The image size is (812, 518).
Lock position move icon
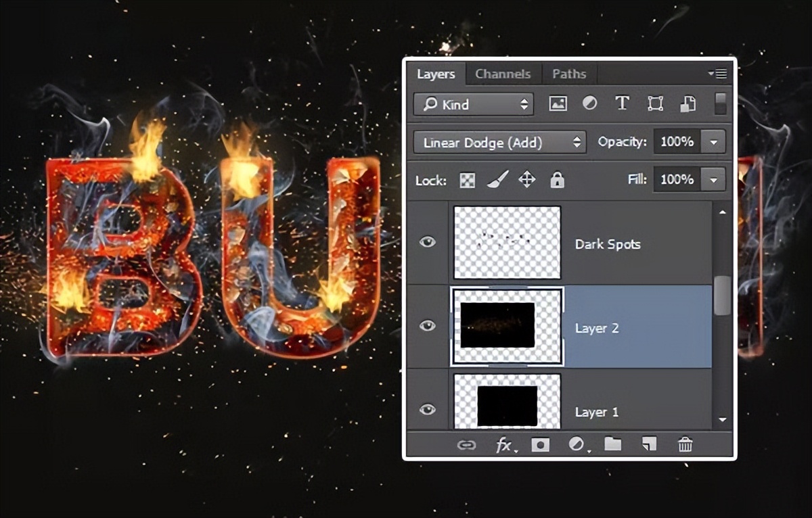pos(527,180)
